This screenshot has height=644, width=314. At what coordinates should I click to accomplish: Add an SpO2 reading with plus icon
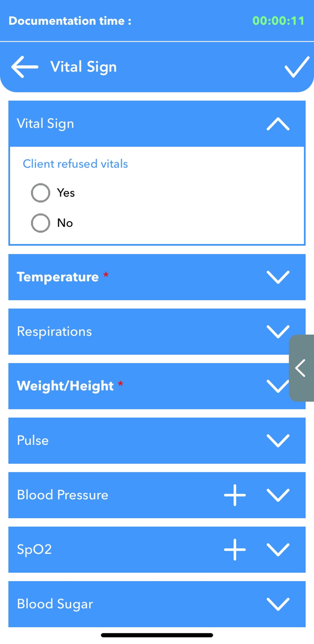(235, 550)
